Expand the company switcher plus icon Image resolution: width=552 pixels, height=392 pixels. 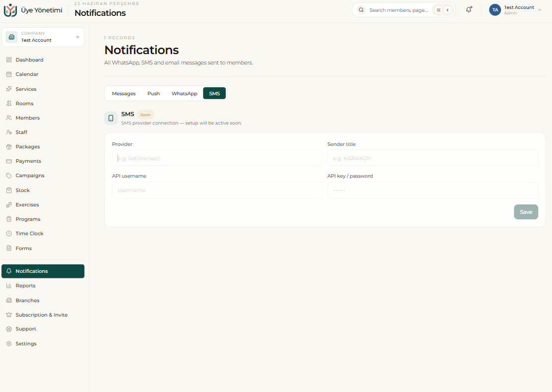pos(77,37)
